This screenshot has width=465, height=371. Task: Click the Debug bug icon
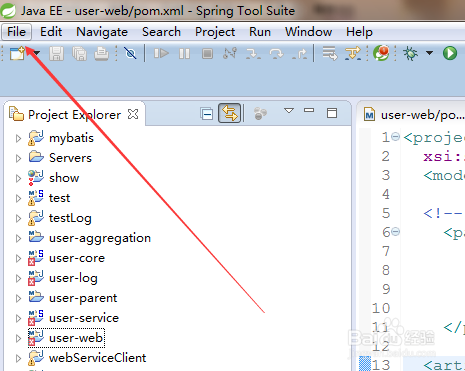click(x=410, y=53)
